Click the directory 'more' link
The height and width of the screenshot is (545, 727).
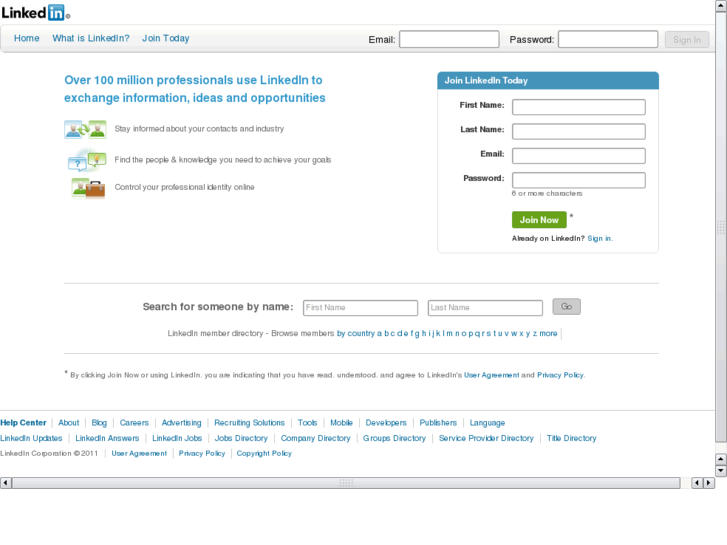pos(548,333)
